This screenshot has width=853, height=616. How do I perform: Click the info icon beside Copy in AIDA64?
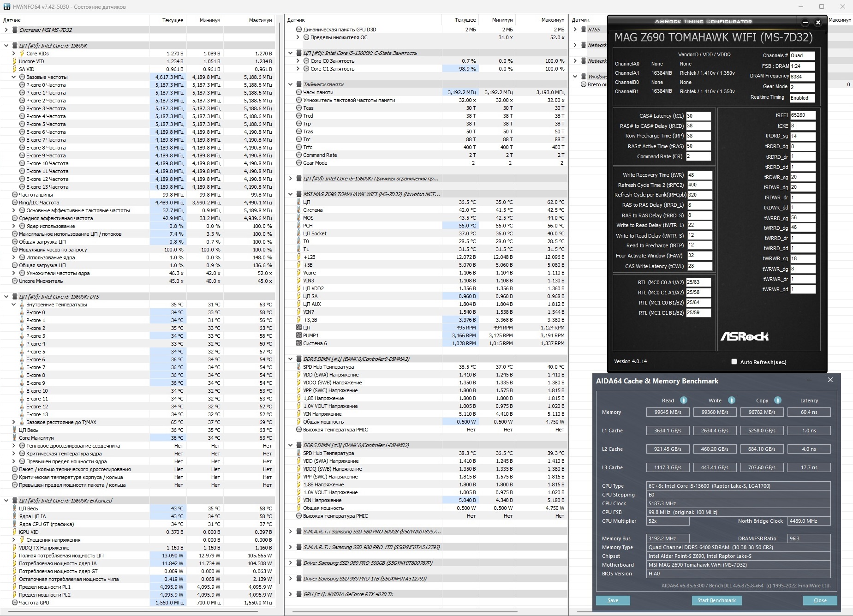point(778,400)
